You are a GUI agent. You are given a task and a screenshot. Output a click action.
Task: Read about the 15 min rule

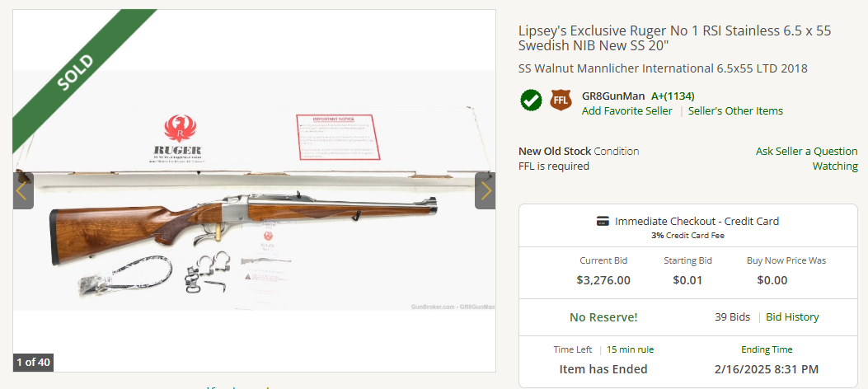[x=630, y=349]
